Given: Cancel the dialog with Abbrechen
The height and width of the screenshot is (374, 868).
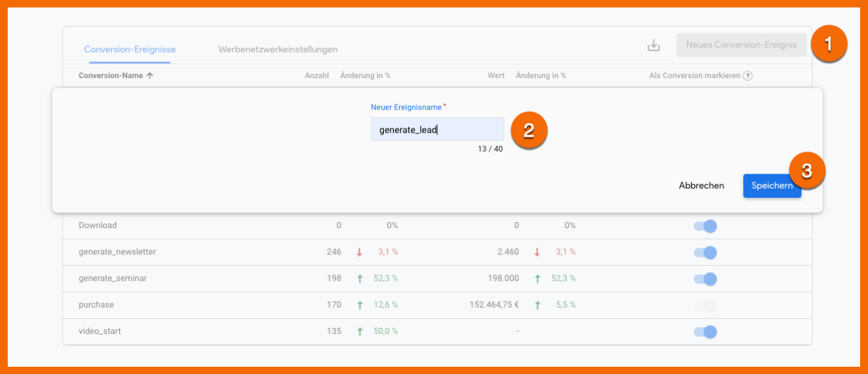Looking at the screenshot, I should pos(701,185).
